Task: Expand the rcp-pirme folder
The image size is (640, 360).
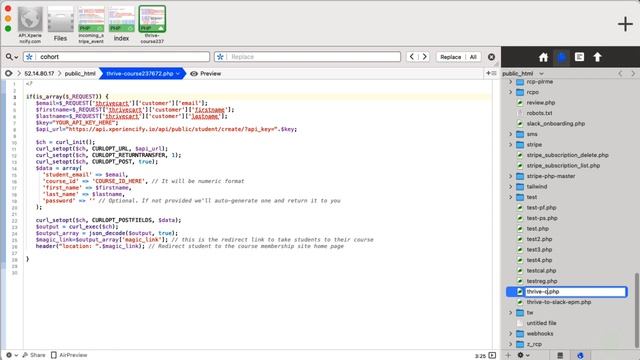Action: 510,82
